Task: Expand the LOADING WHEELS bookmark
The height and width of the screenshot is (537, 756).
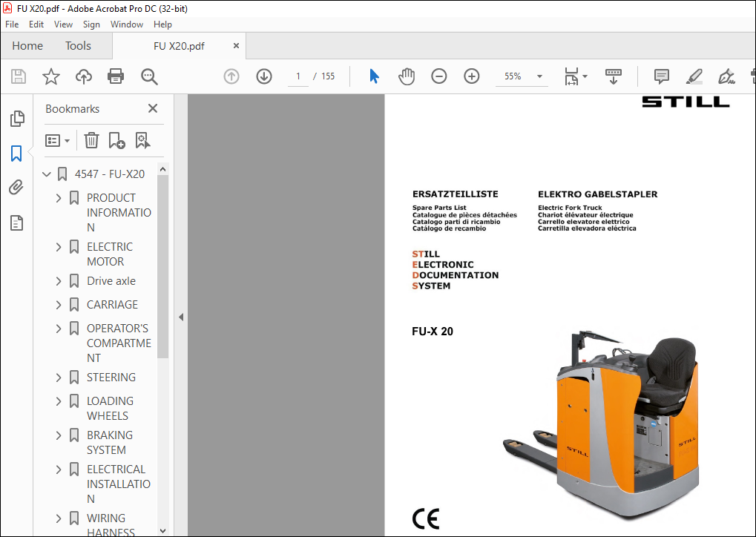Action: click(x=59, y=401)
